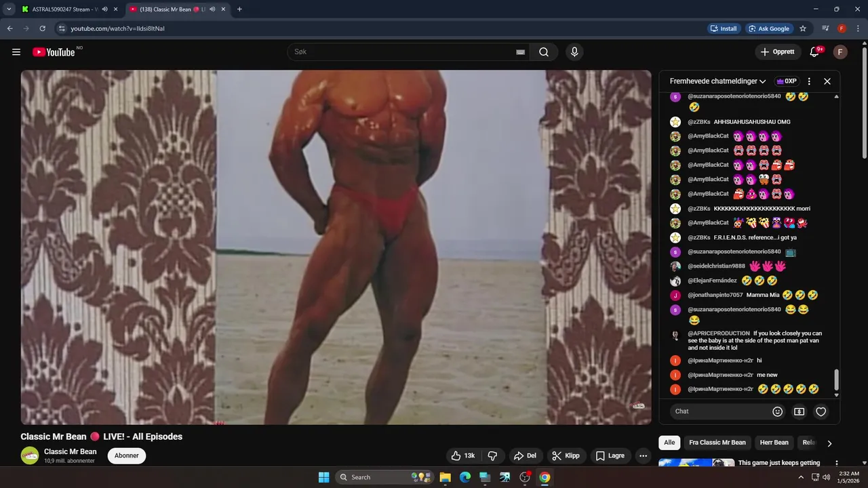This screenshot has height=488, width=868.
Task: Open the emoji picker in chat
Action: click(778, 411)
